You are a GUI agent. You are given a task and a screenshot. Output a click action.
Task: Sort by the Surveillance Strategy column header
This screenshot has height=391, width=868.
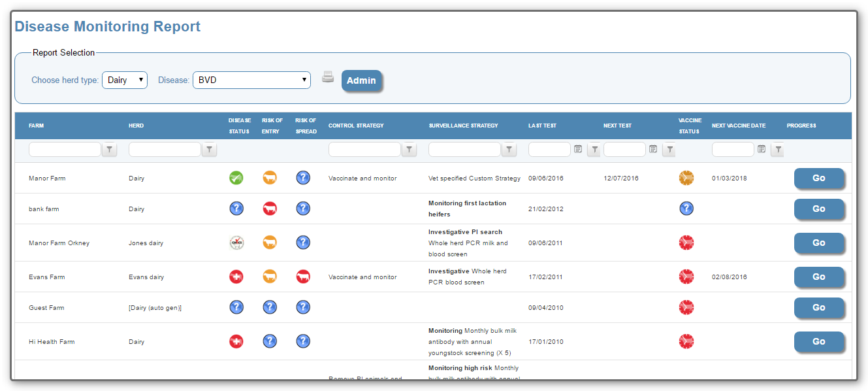(463, 126)
